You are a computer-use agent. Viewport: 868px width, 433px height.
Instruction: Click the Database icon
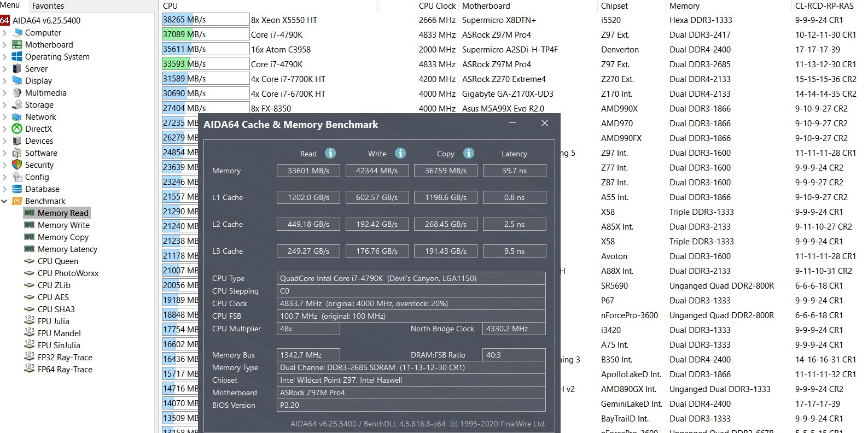click(18, 189)
